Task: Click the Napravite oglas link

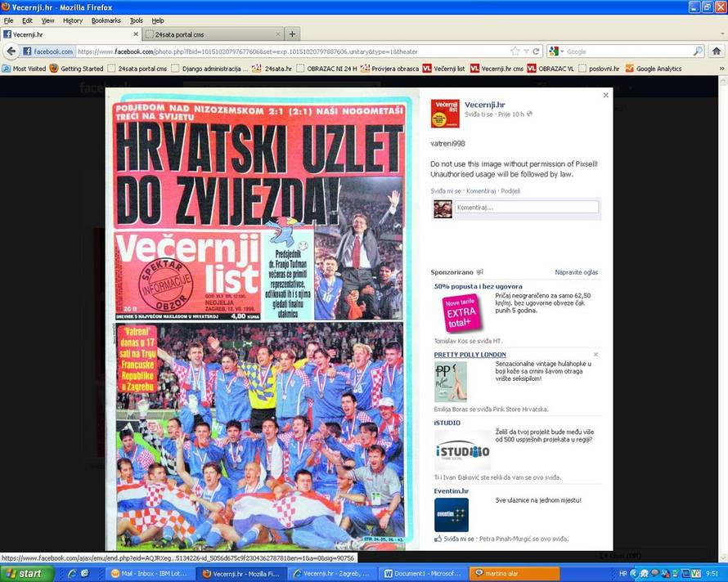Action: [576, 272]
